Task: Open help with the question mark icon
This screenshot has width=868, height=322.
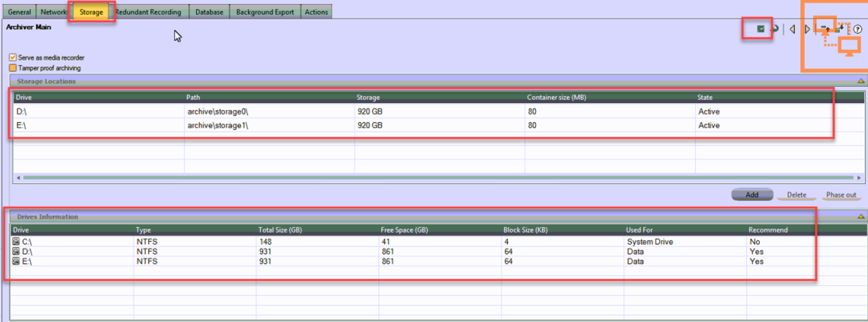Action: tap(858, 30)
